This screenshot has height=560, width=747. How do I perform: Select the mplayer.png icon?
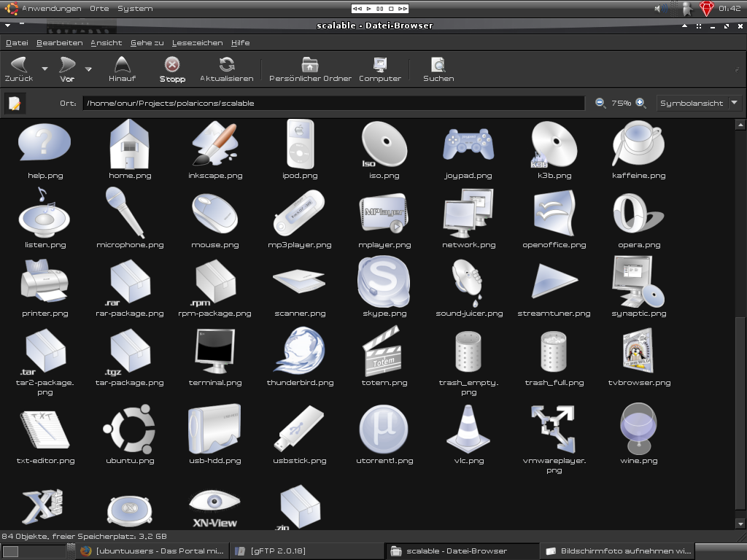coord(384,213)
